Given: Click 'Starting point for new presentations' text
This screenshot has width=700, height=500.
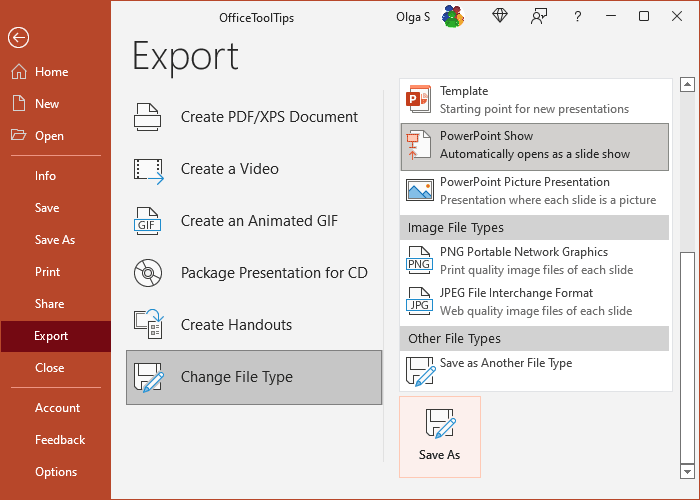Looking at the screenshot, I should [534, 109].
